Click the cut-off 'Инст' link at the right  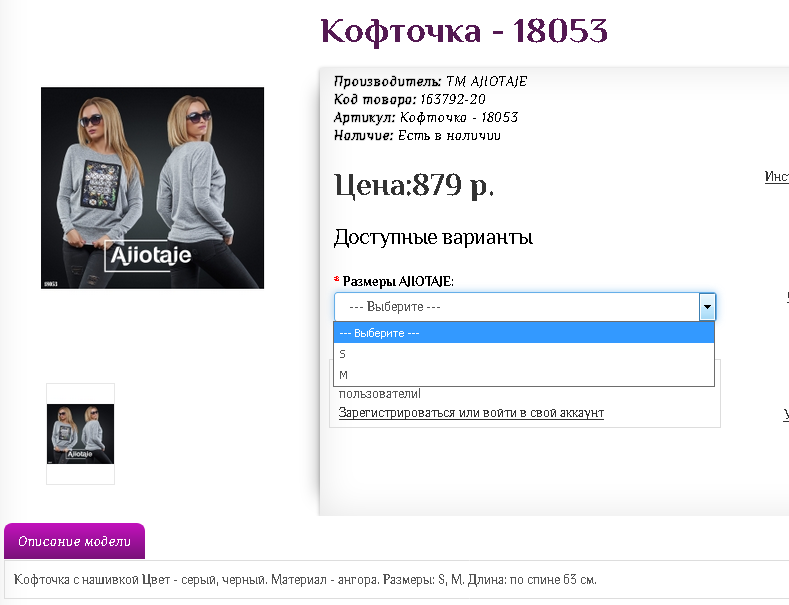coord(776,176)
